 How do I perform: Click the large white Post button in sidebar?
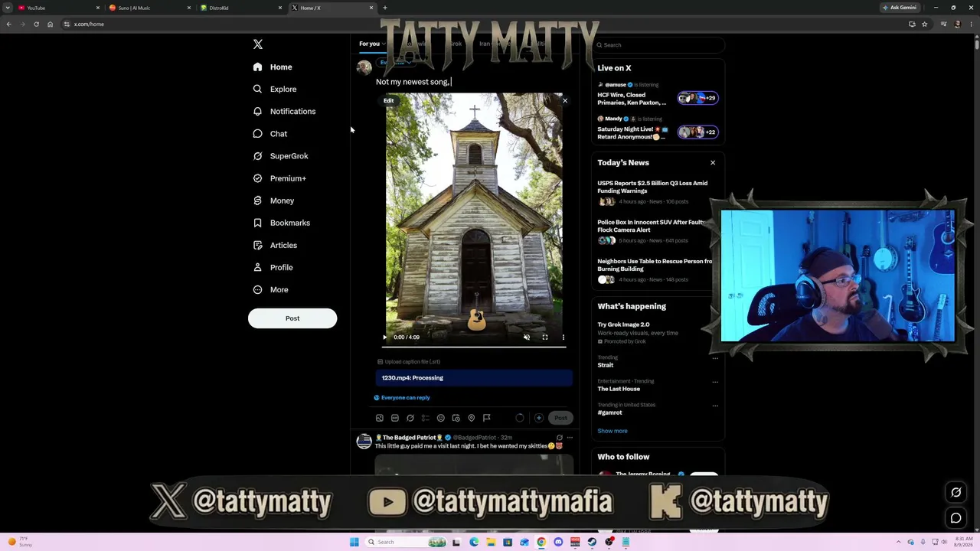pos(292,318)
